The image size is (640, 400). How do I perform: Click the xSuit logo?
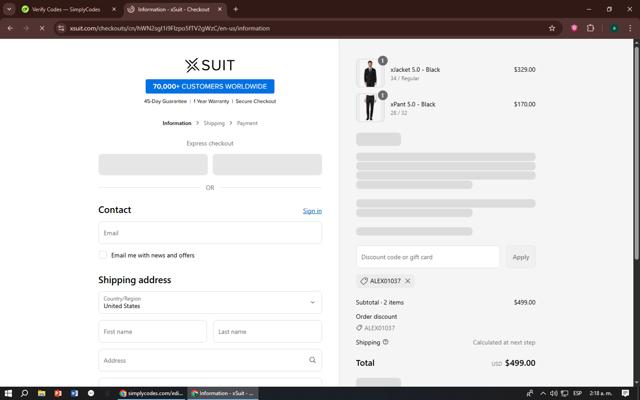click(210, 65)
